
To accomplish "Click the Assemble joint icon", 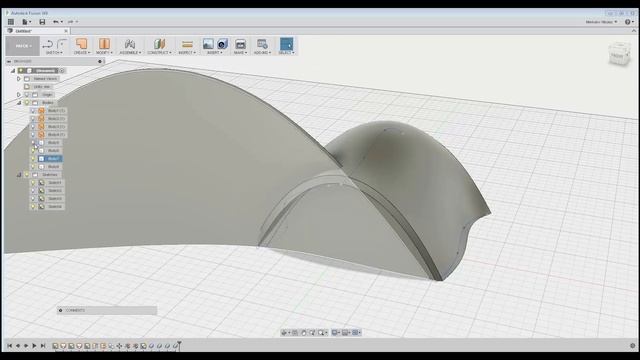I will click(x=130, y=44).
